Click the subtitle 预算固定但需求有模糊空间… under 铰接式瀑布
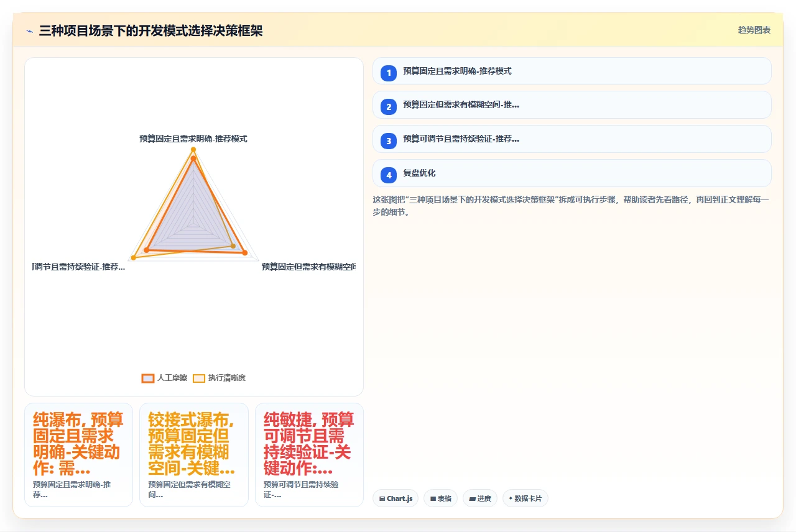Screen dimensions: 796x532 click(x=190, y=489)
